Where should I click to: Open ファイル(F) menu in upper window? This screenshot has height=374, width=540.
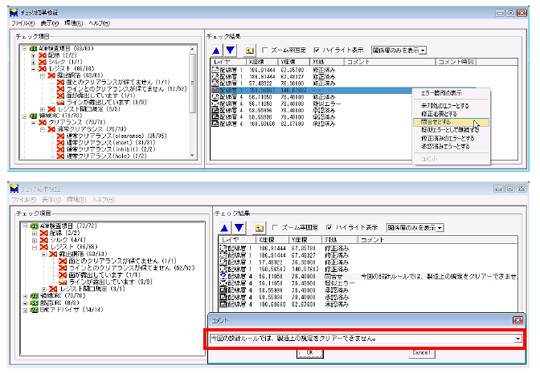coord(23,23)
